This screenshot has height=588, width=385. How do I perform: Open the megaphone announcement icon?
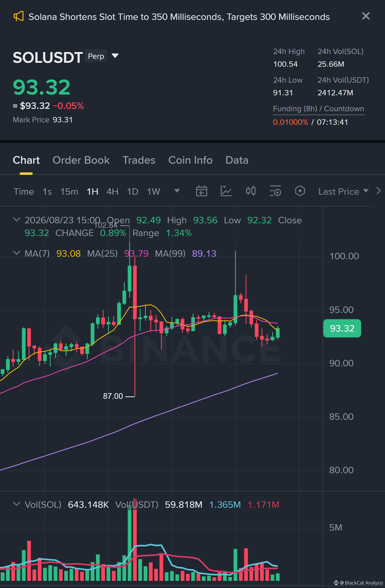(18, 16)
